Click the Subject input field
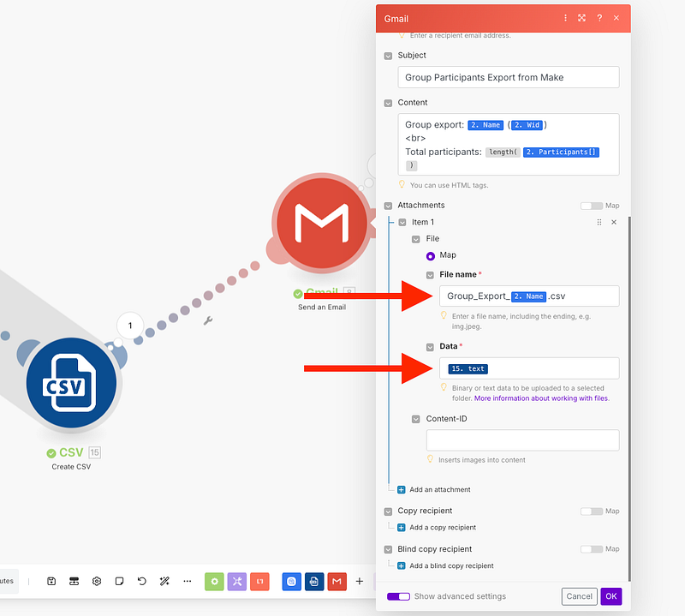 pyautogui.click(x=508, y=77)
